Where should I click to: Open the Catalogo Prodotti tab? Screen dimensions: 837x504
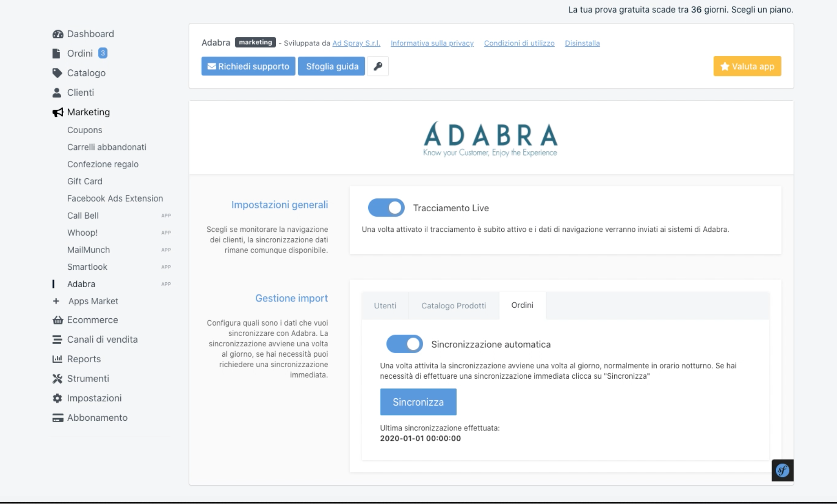click(x=454, y=306)
